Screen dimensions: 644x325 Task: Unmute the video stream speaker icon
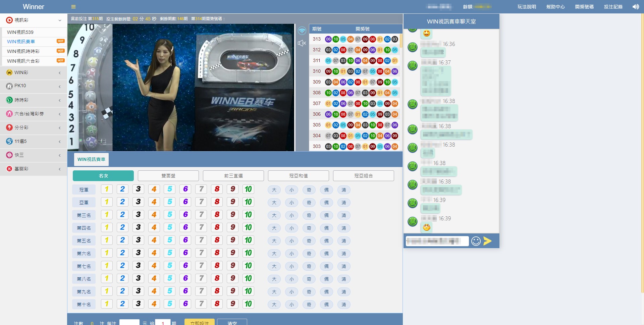tap(302, 43)
